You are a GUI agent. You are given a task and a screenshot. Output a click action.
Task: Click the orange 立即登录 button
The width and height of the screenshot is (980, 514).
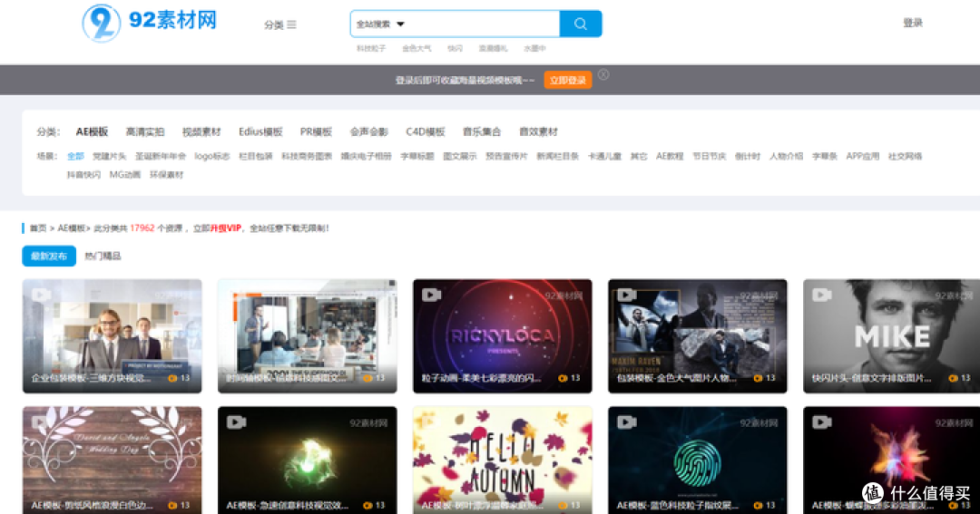click(567, 80)
